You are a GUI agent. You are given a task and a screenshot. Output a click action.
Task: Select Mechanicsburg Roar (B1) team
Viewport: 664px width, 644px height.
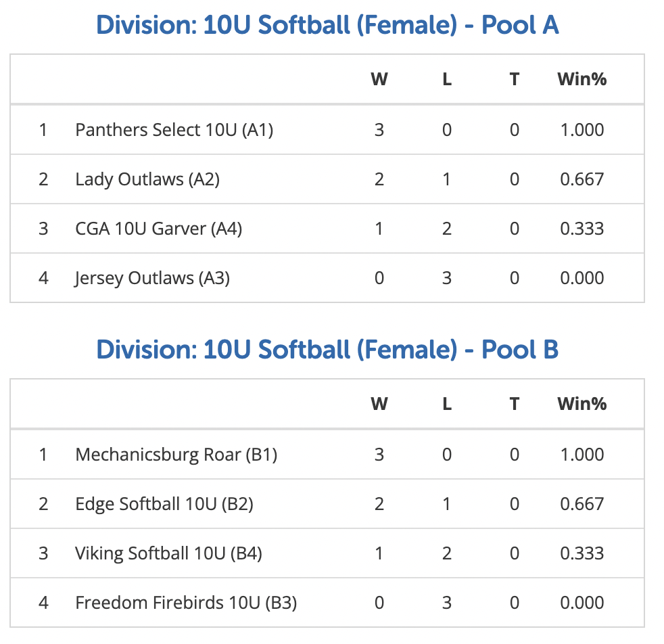tap(176, 455)
